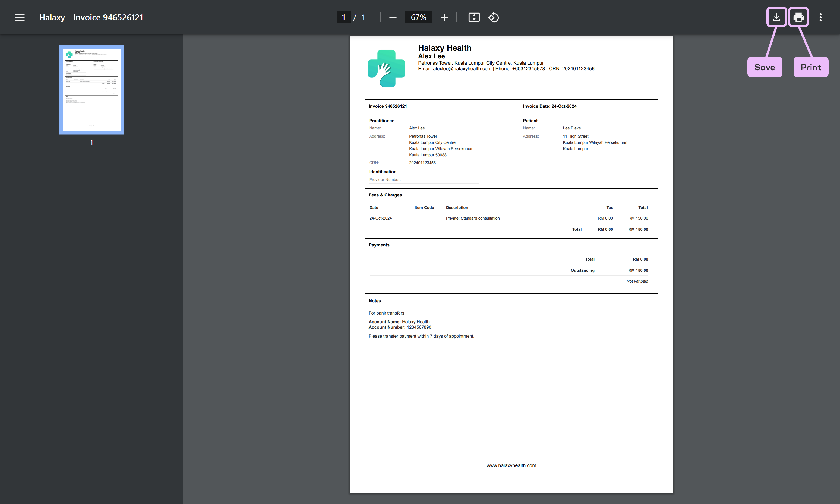Click the 'Not yet paid' status text
Screen dimensions: 840x504
(x=637, y=281)
